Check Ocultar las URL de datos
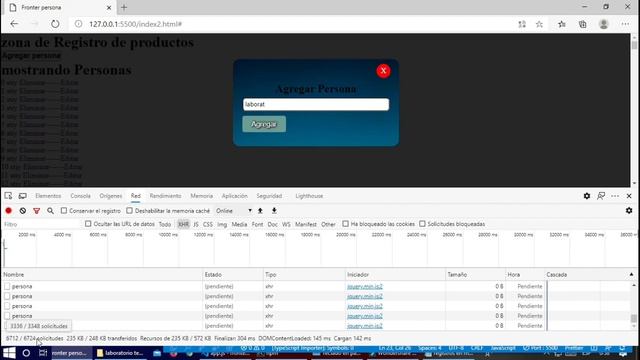Screen dimensions: 640x360 click(x=88, y=224)
